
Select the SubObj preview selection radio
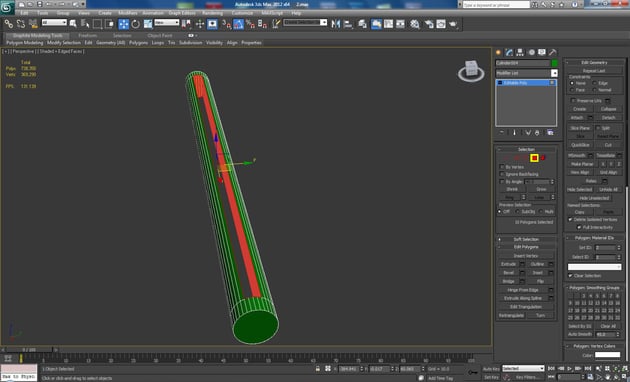click(518, 212)
